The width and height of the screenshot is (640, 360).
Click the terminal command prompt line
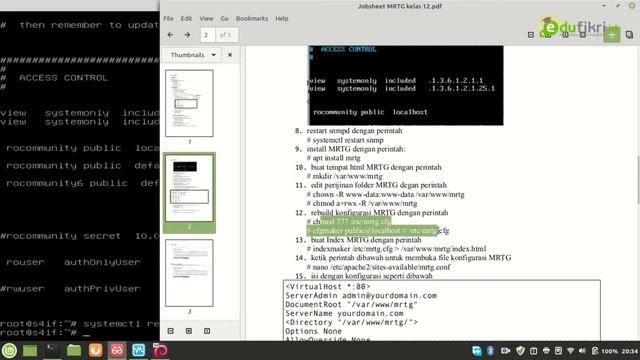point(45,333)
